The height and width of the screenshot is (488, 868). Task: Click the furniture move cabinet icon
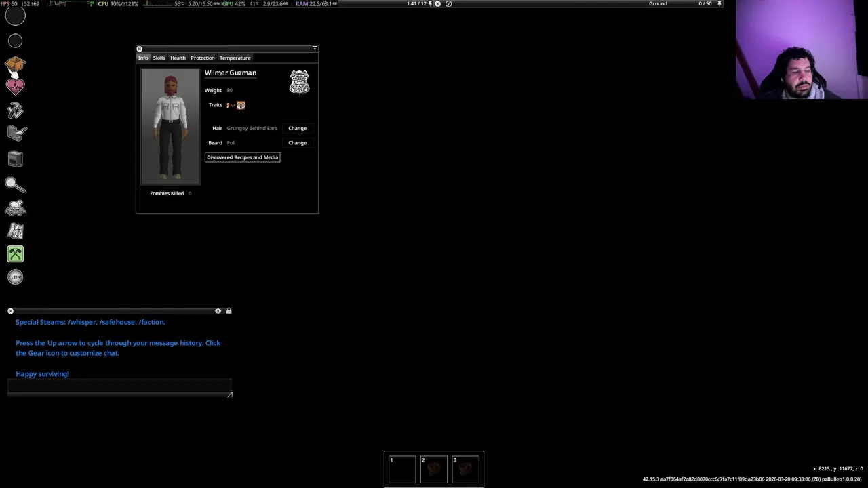[x=16, y=159]
